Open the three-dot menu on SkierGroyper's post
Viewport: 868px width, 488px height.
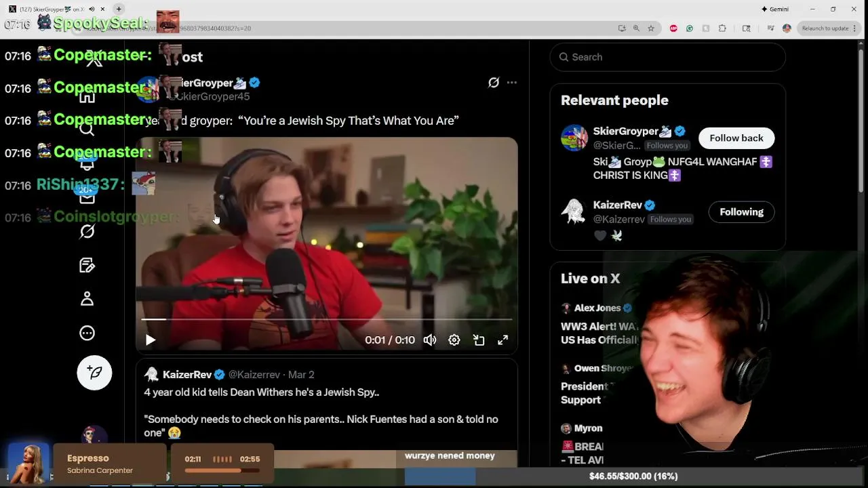(x=512, y=83)
